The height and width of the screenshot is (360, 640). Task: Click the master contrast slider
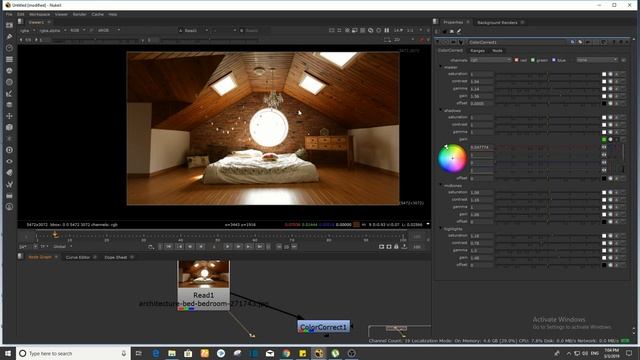(547, 82)
